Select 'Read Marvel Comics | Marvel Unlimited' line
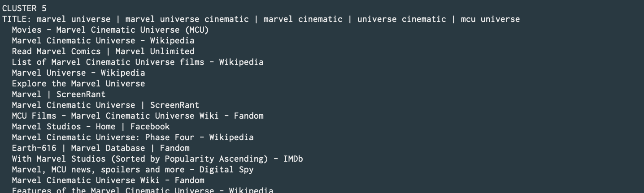 click(103, 51)
